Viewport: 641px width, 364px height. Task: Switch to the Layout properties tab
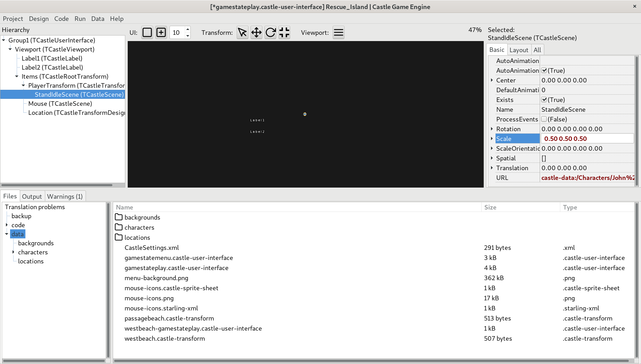tap(519, 50)
